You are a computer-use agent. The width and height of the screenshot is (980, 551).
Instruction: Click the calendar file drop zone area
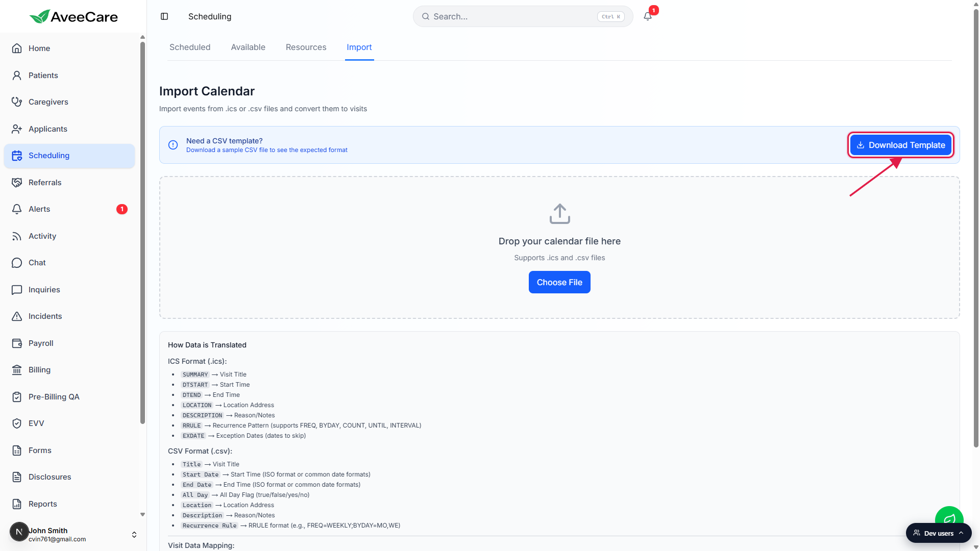click(559, 248)
